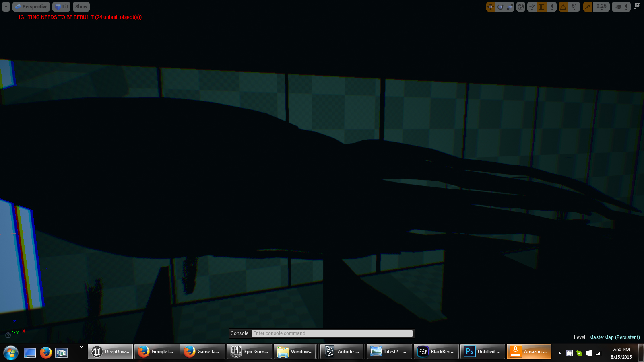
Task: Open surface snapping options
Action: pyautogui.click(x=532, y=7)
